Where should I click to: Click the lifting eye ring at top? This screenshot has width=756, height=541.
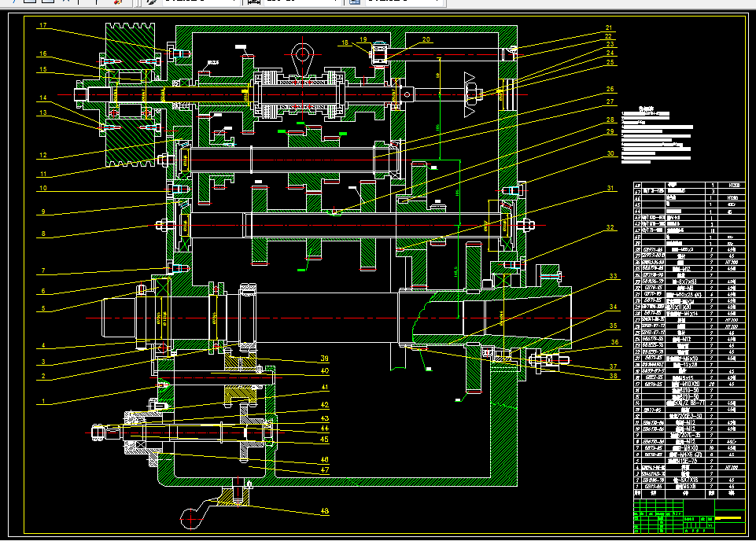[302, 53]
